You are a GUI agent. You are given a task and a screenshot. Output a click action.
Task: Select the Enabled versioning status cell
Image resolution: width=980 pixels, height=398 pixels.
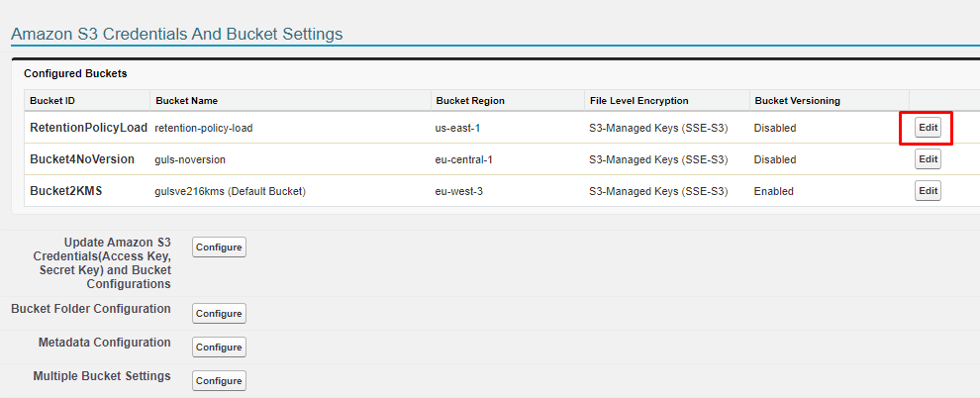click(x=773, y=192)
